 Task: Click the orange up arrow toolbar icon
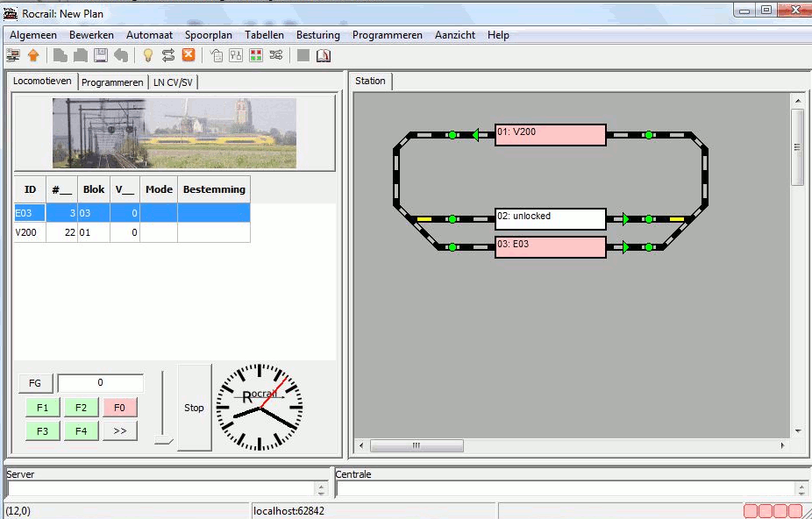click(33, 55)
